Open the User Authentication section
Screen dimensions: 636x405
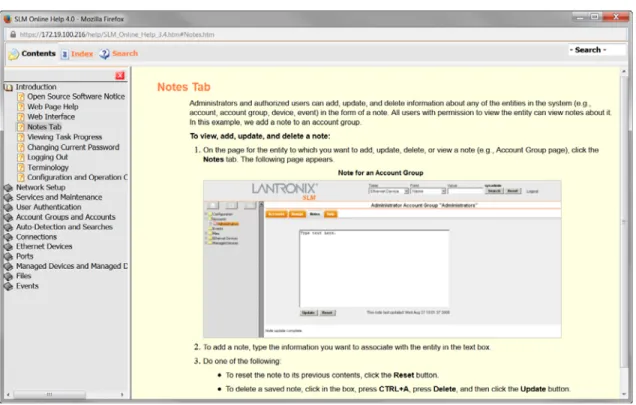coord(49,207)
